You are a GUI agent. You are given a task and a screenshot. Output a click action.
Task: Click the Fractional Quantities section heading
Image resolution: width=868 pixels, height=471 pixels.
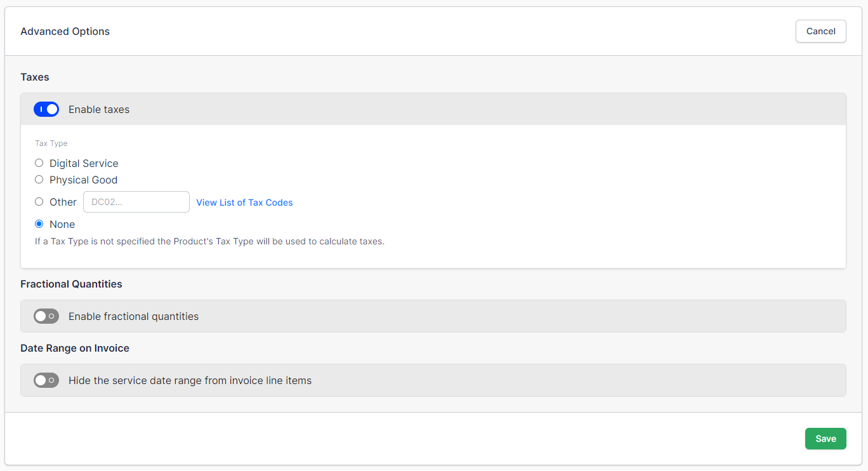pyautogui.click(x=71, y=284)
